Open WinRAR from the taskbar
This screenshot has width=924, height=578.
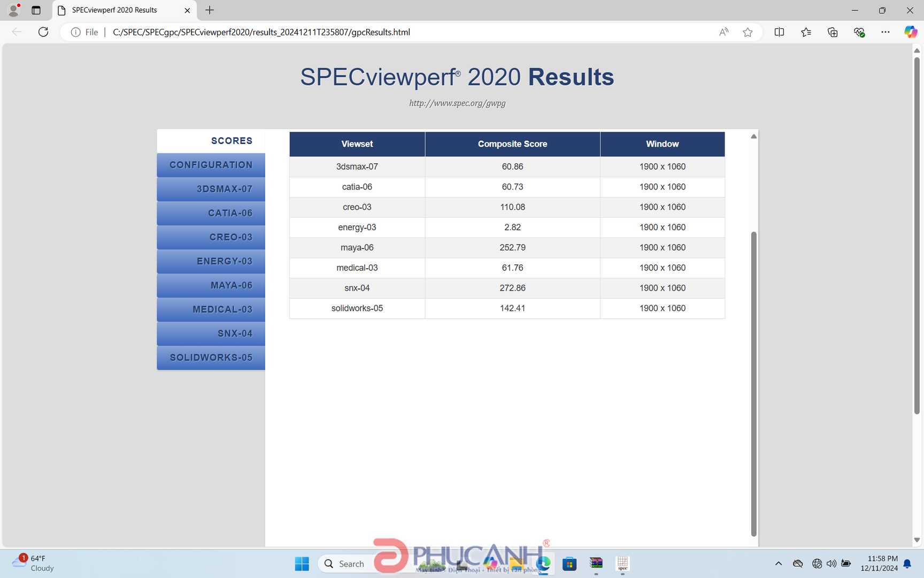pyautogui.click(x=596, y=563)
